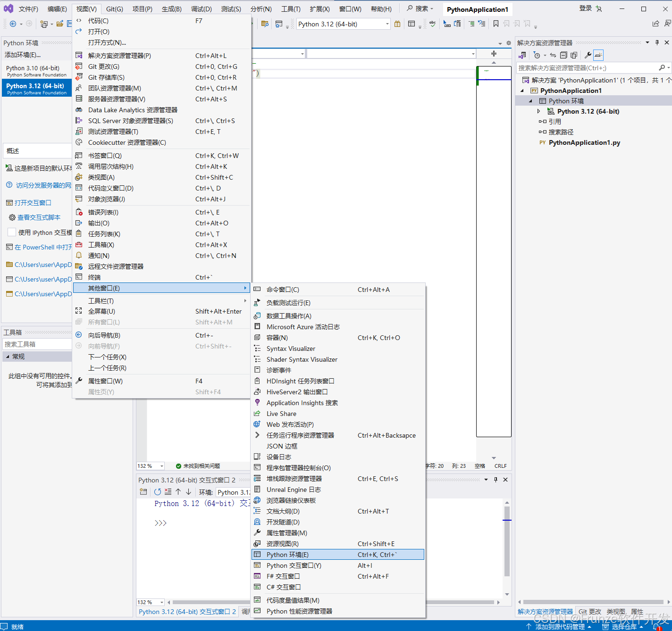Click the package gift icon beside environment selector

coord(397,24)
